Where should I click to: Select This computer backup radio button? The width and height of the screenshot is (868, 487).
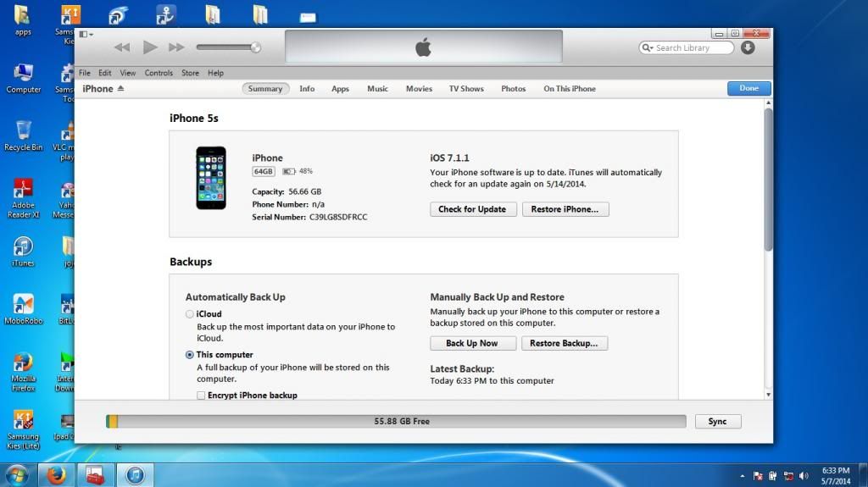(x=189, y=355)
